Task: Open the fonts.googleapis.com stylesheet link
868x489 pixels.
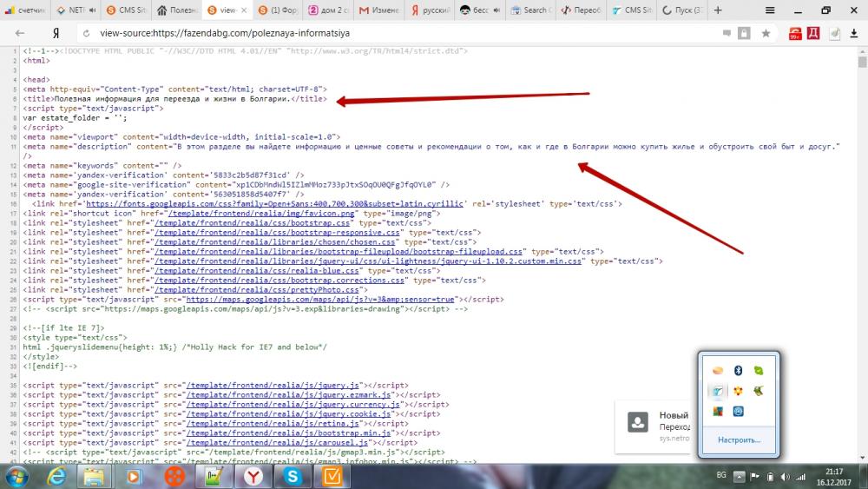Action: (274, 204)
